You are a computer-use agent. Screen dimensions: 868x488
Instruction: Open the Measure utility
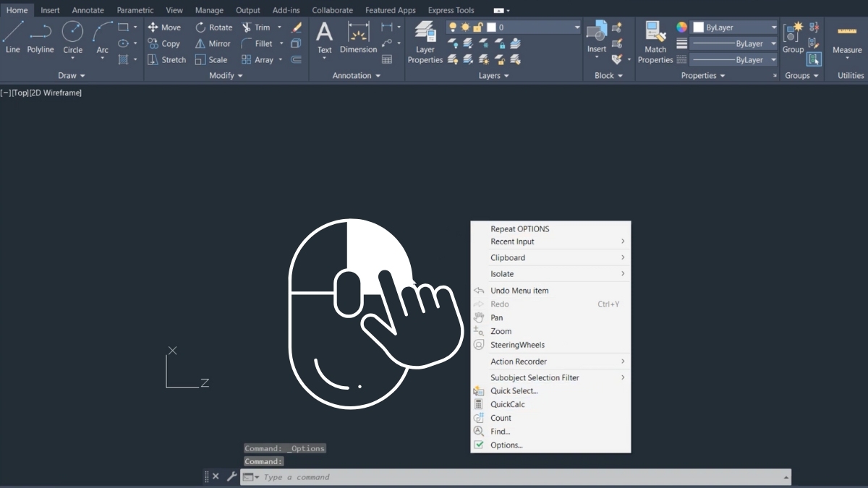(x=847, y=38)
